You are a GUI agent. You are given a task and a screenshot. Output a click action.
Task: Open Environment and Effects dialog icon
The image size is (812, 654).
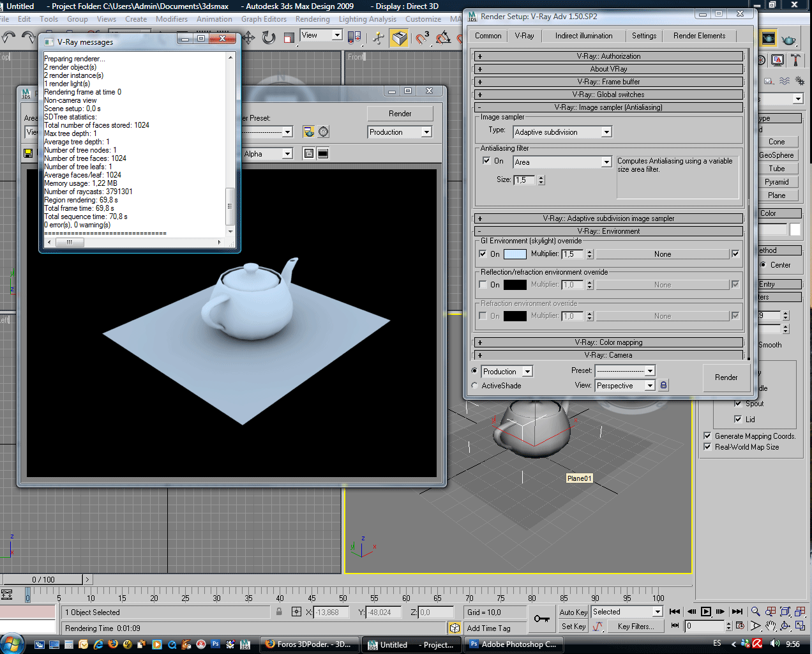[x=324, y=132]
